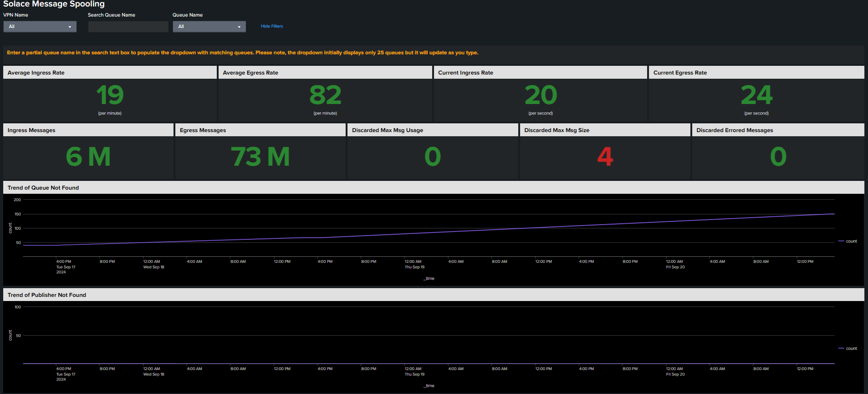Click the Trend of Publisher Not Found panel title
Screen dimensions: 868x394
tap(47, 295)
